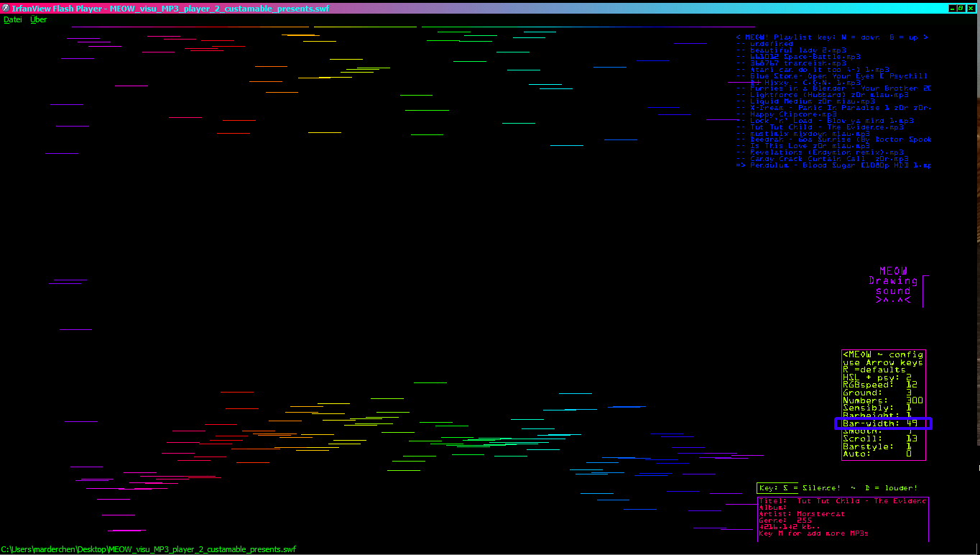
Task: Select the 'Numbers: 300' config row
Action: click(x=883, y=400)
